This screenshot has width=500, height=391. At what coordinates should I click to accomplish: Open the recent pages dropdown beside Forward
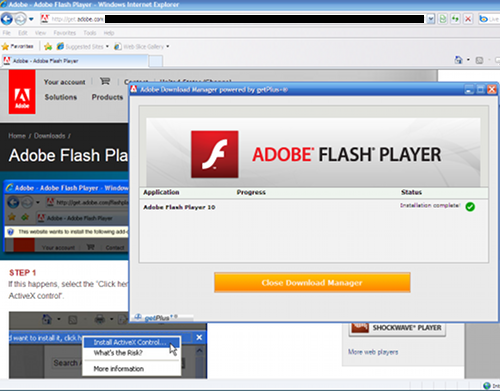(31, 19)
